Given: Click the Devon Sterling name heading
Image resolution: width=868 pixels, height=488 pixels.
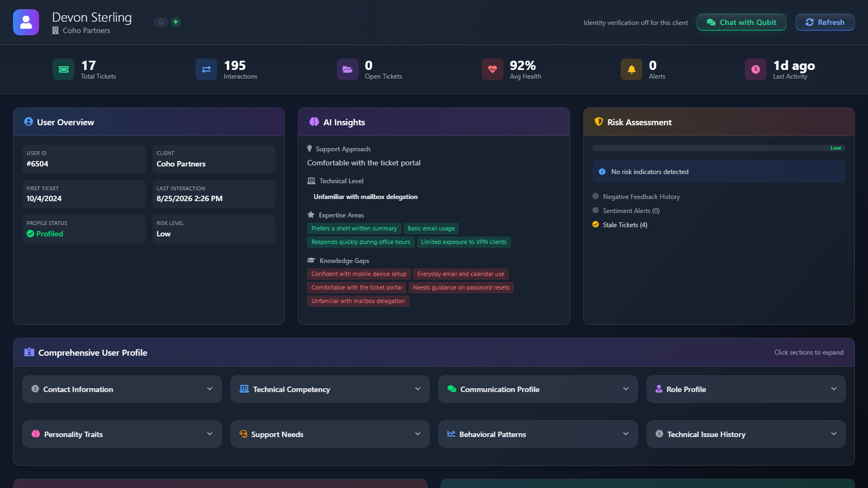Looking at the screenshot, I should 92,17.
